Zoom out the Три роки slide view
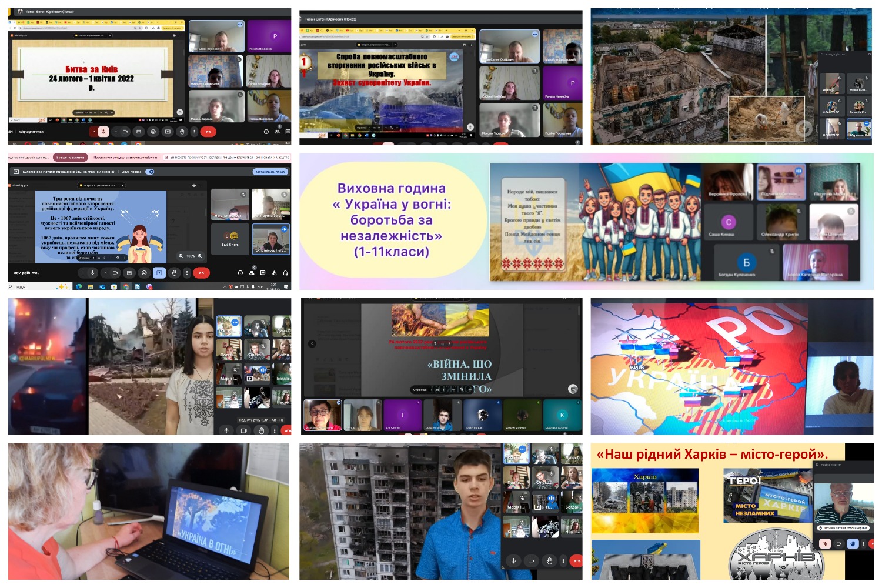 click(181, 256)
